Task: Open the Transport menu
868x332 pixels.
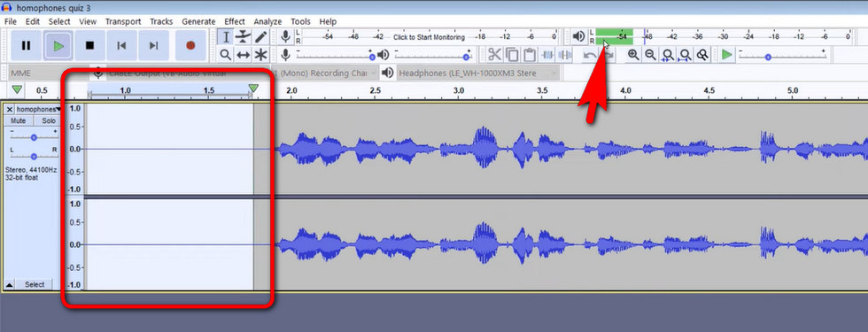Action: point(123,21)
